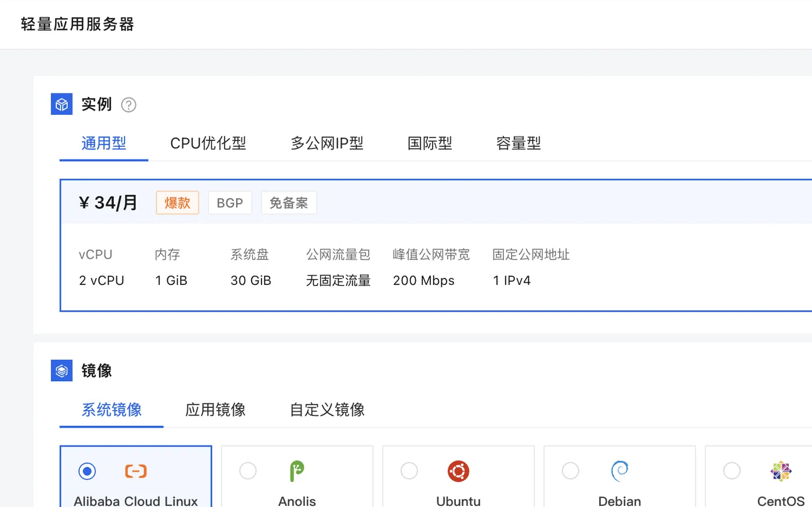This screenshot has height=507, width=812.
Task: Click the Debian image name
Action: tap(619, 501)
